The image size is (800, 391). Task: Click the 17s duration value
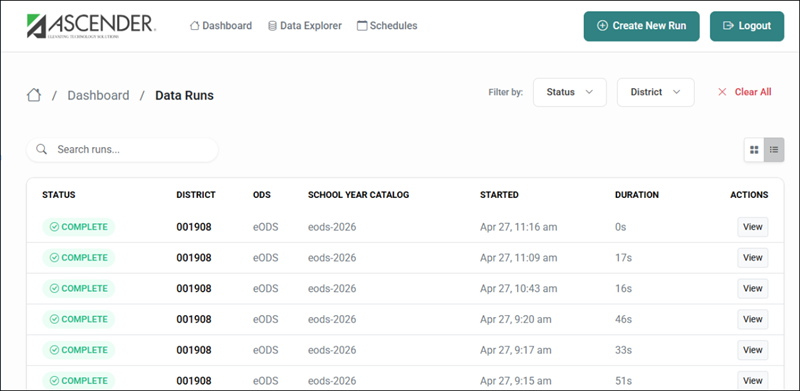[623, 258]
